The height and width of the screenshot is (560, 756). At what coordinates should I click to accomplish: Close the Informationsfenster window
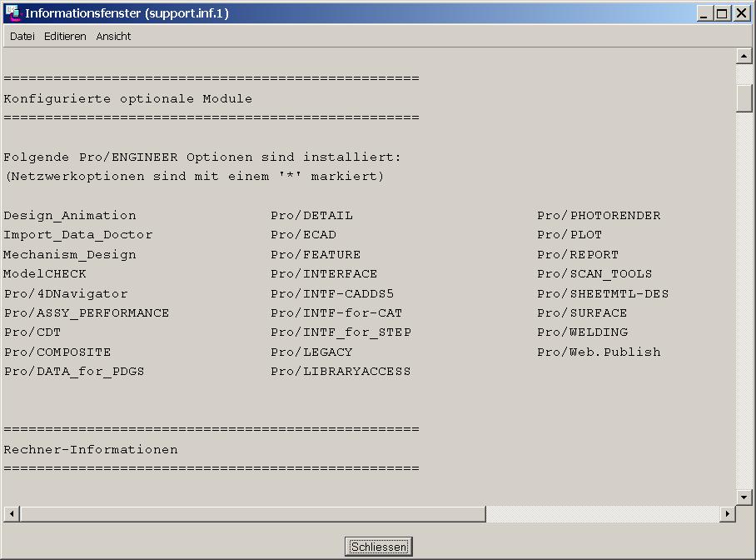click(x=741, y=13)
